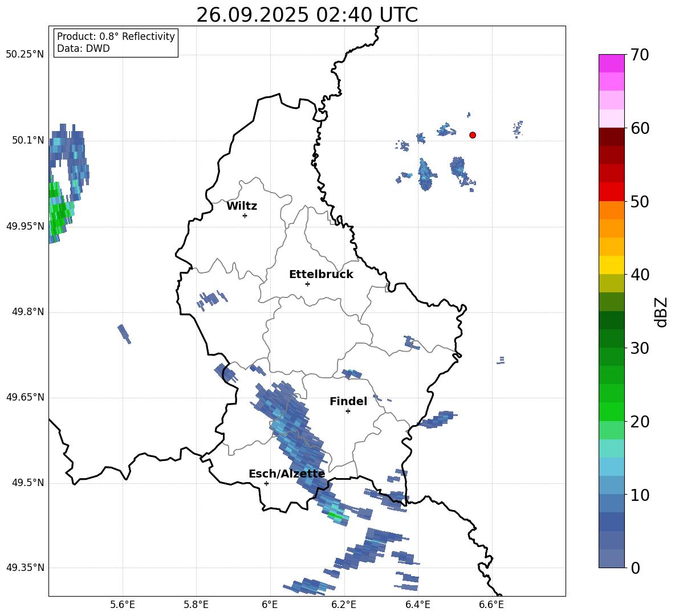
Task: Click the cross marker below Wiltz
Action: (x=245, y=215)
